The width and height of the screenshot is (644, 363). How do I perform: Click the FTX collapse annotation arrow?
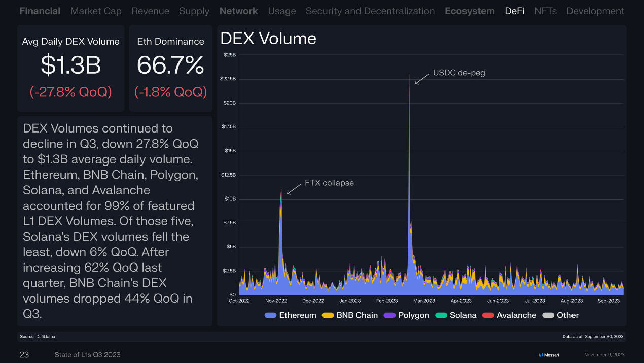293,189
